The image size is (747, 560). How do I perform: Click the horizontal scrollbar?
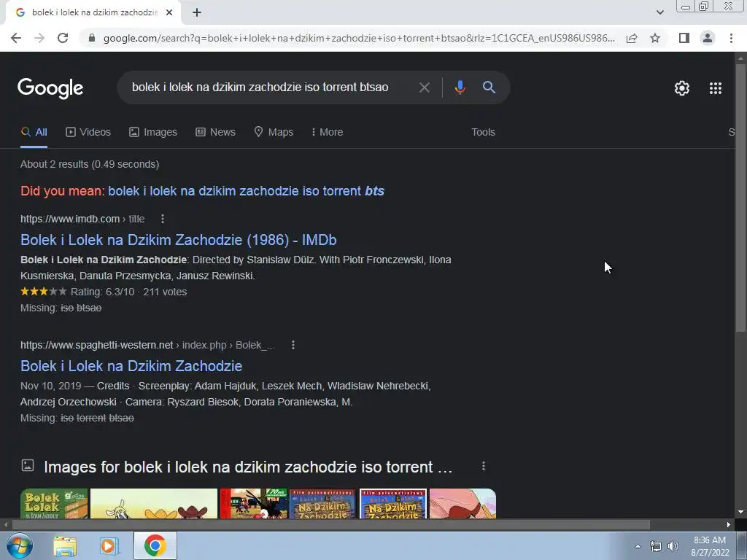click(x=331, y=525)
